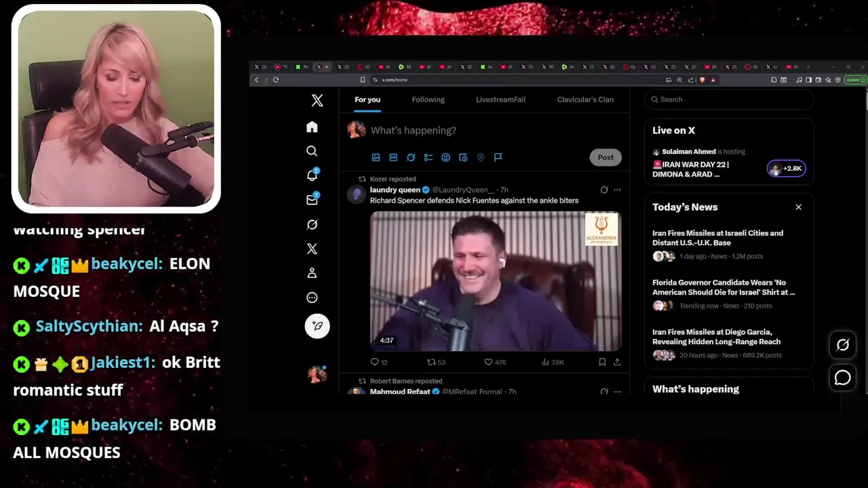
Task: View analytics 7.6K on laundry queen post
Action: (553, 363)
